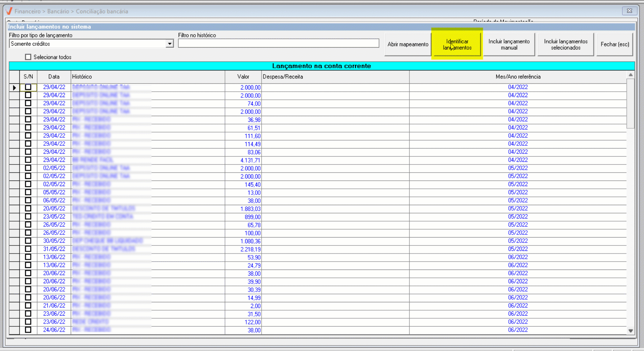
Task: Enable the Selecionar todos checkbox
Action: pyautogui.click(x=28, y=57)
